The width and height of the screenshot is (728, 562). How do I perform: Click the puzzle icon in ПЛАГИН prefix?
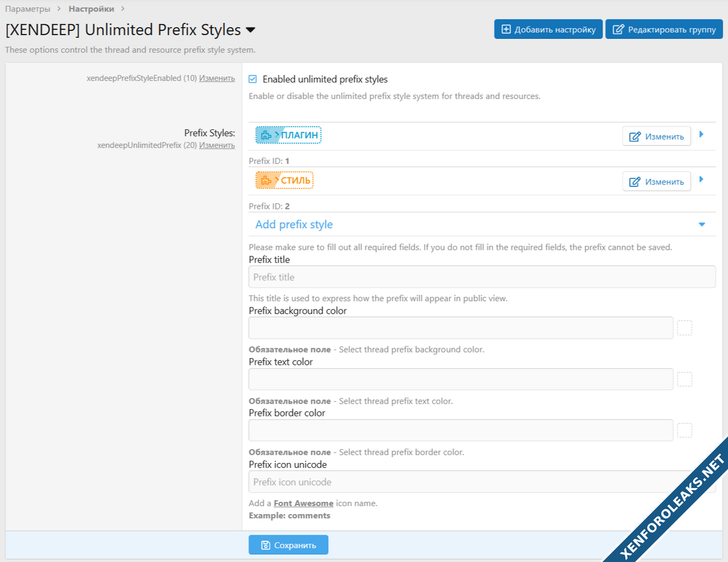265,135
